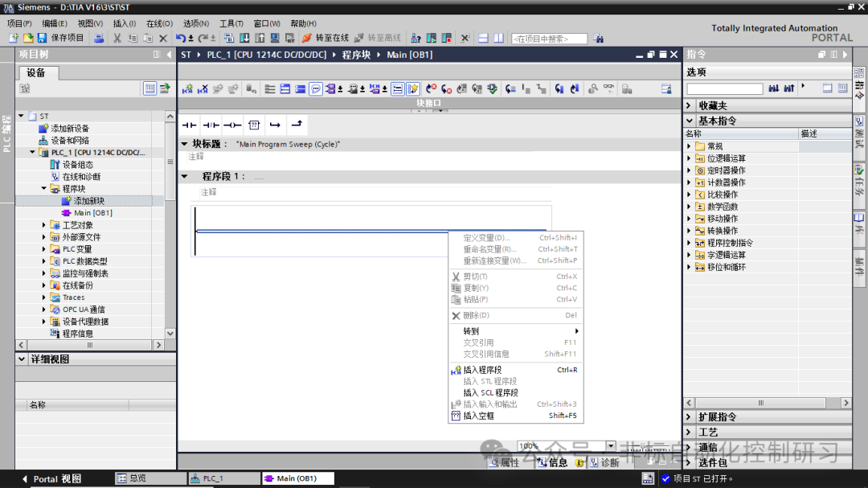
Task: Click Main [OB1] in the bottom taskbar
Action: click(x=297, y=478)
